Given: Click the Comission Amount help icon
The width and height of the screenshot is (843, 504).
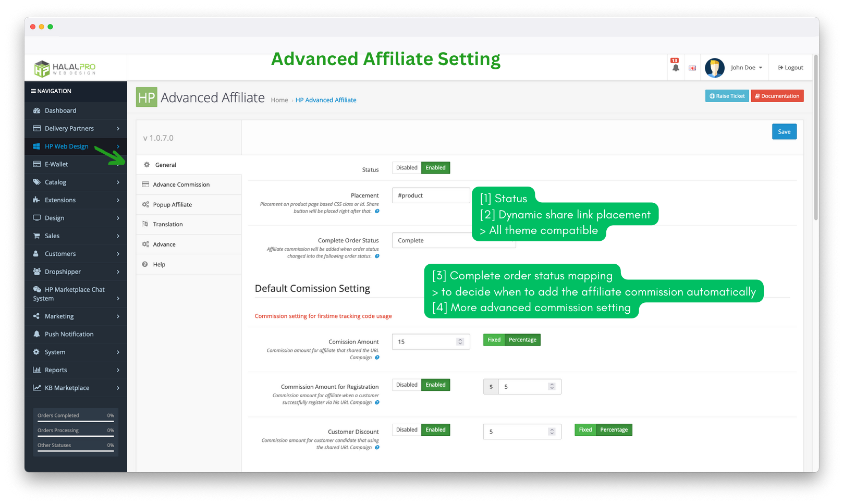Looking at the screenshot, I should point(377,358).
